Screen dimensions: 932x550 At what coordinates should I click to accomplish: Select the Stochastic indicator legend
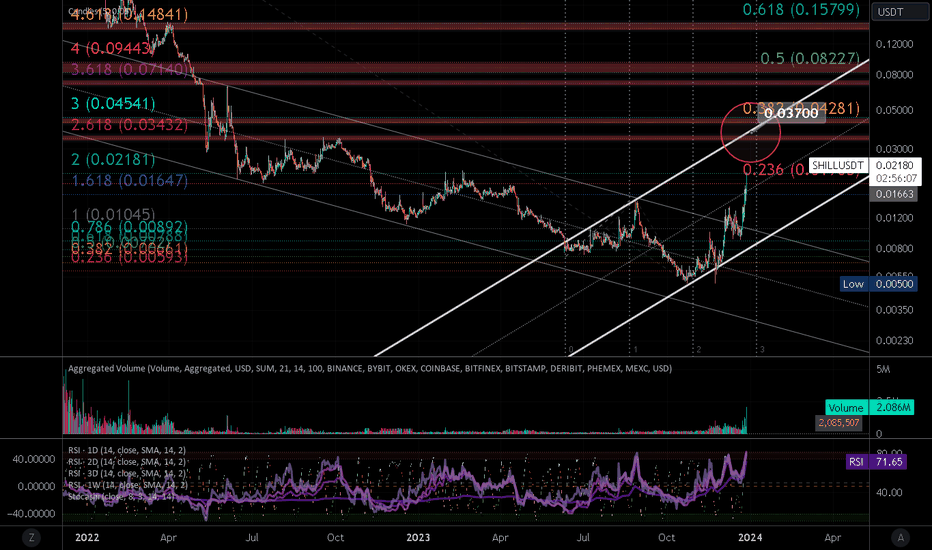pyautogui.click(x=121, y=496)
